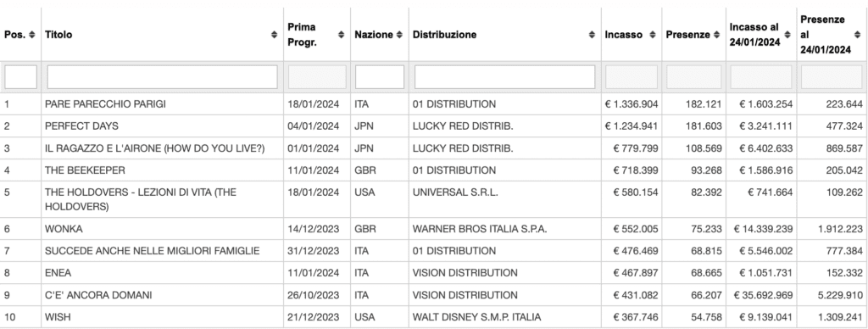This screenshot has width=868, height=329.
Task: Sort by Prima Progr. date arrows
Action: point(341,34)
